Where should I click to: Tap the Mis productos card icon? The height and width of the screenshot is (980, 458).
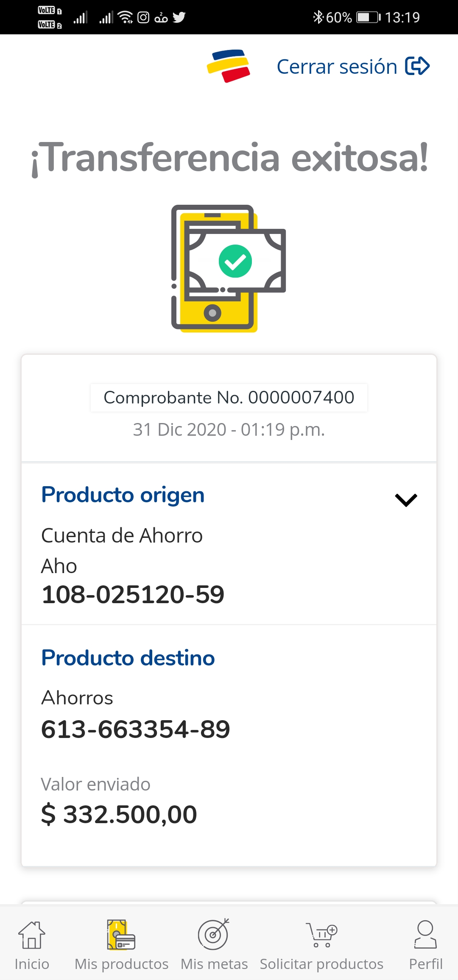pyautogui.click(x=121, y=935)
